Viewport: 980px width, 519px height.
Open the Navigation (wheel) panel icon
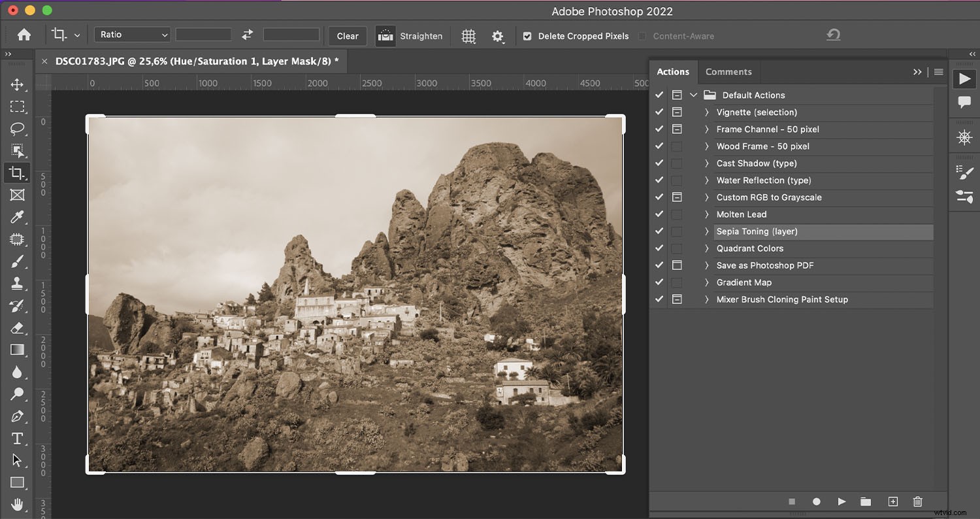[x=964, y=137]
